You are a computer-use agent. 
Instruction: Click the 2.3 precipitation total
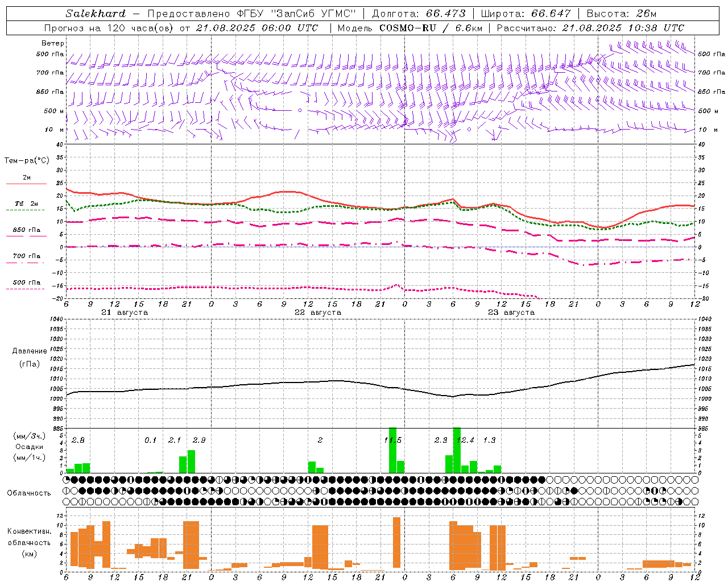click(441, 440)
